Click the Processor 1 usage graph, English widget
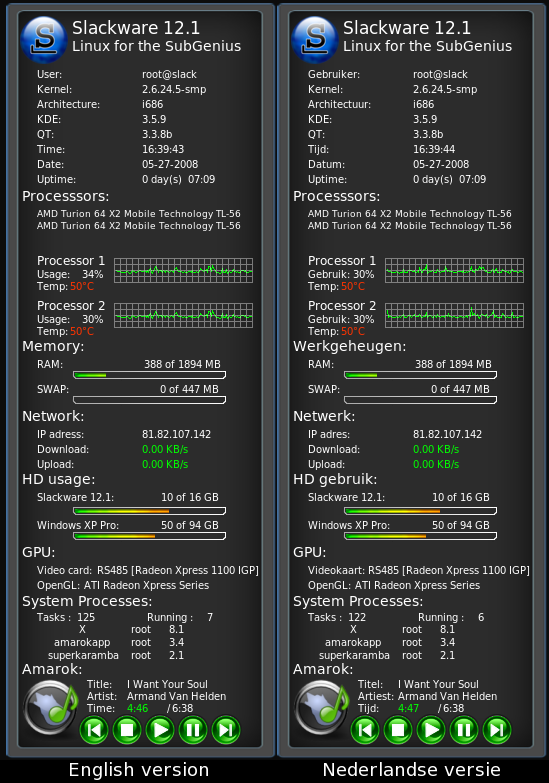 (x=183, y=270)
